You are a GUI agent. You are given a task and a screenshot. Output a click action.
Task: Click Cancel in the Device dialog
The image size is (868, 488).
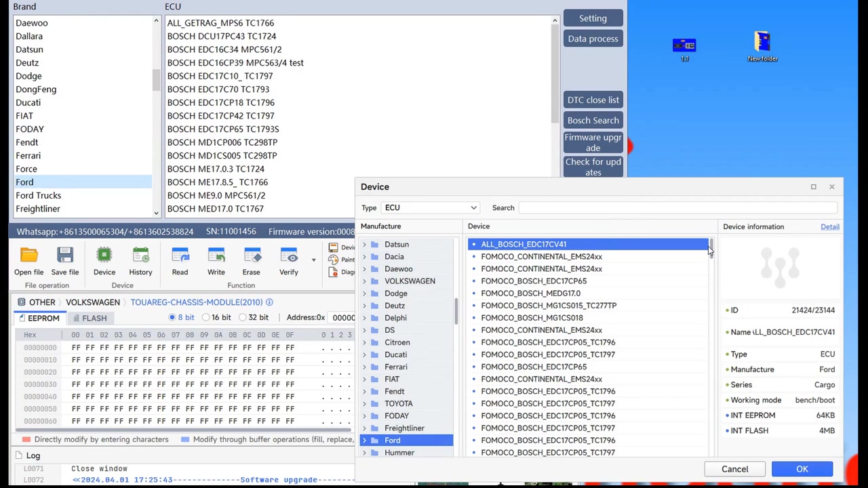(x=735, y=469)
